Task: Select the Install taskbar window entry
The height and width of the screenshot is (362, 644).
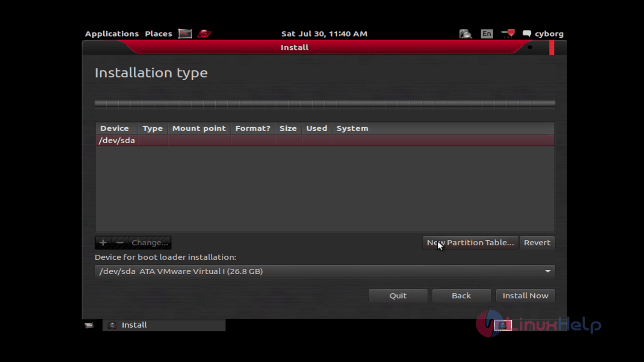Action: pyautogui.click(x=164, y=325)
